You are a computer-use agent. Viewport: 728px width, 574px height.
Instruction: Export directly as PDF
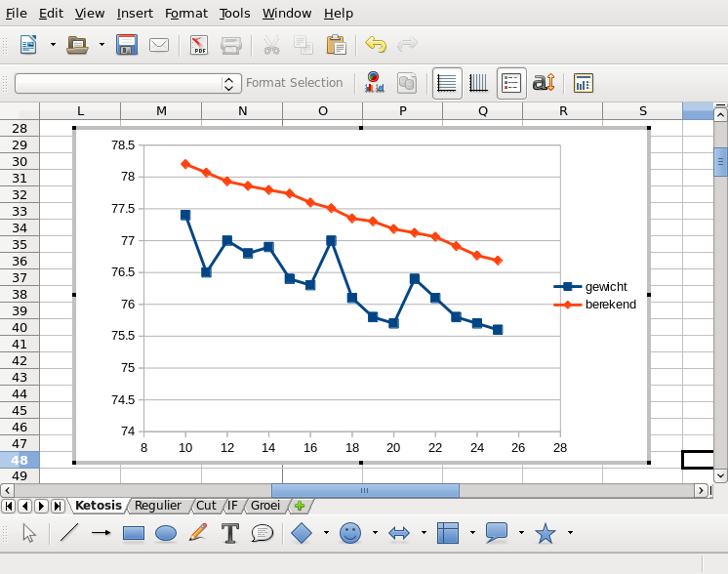[x=199, y=45]
